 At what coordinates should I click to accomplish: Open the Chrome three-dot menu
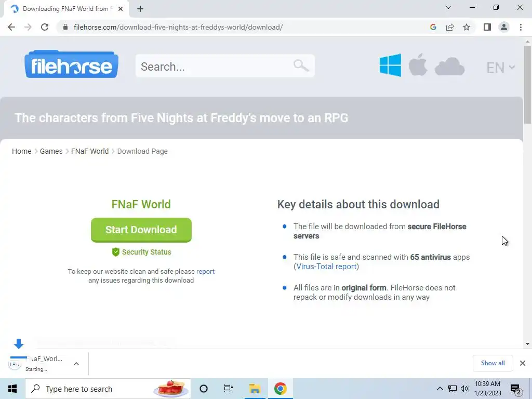coord(521,27)
